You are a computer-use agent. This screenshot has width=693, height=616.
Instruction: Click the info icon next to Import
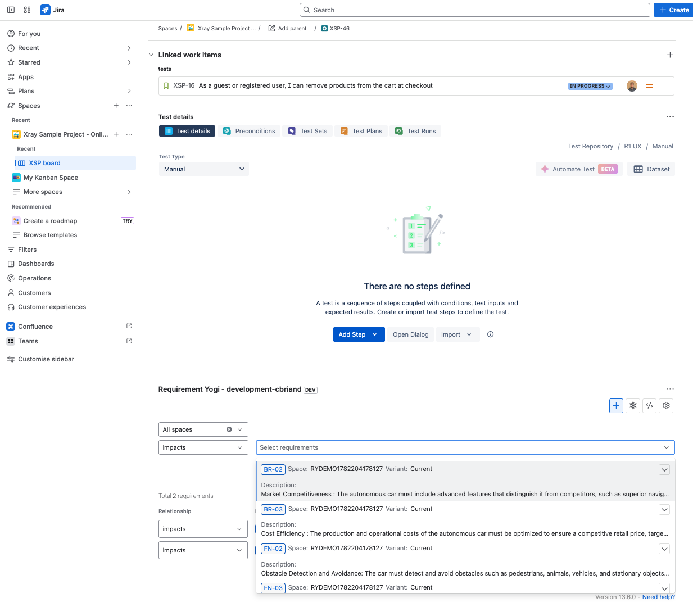[x=490, y=334]
